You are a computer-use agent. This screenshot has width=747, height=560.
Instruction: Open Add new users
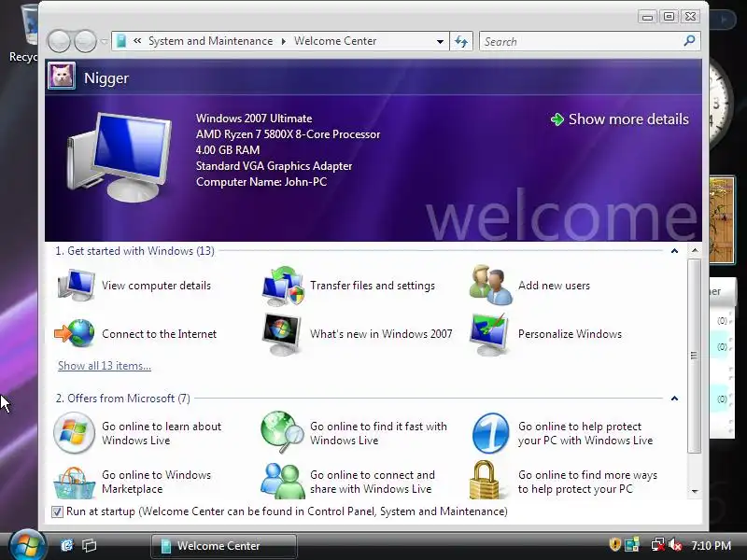click(529, 286)
